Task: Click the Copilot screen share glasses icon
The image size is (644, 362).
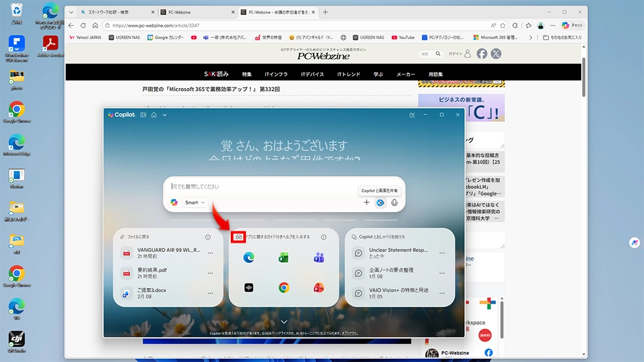Action: 380,202
